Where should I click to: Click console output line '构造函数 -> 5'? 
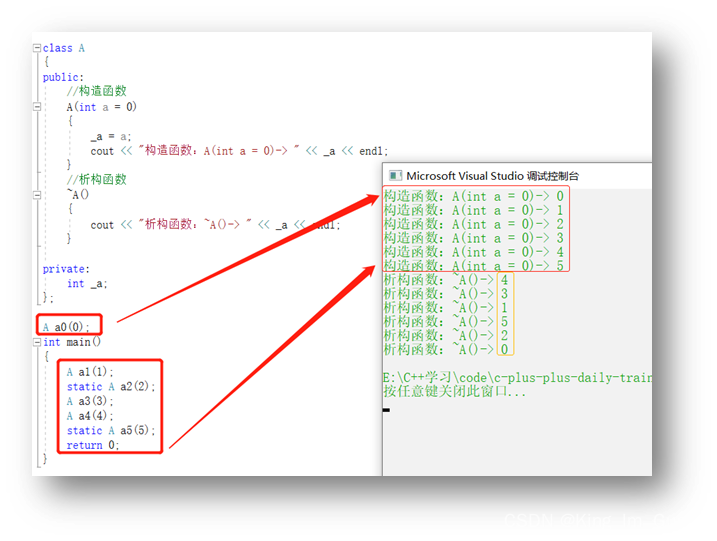coord(474,266)
